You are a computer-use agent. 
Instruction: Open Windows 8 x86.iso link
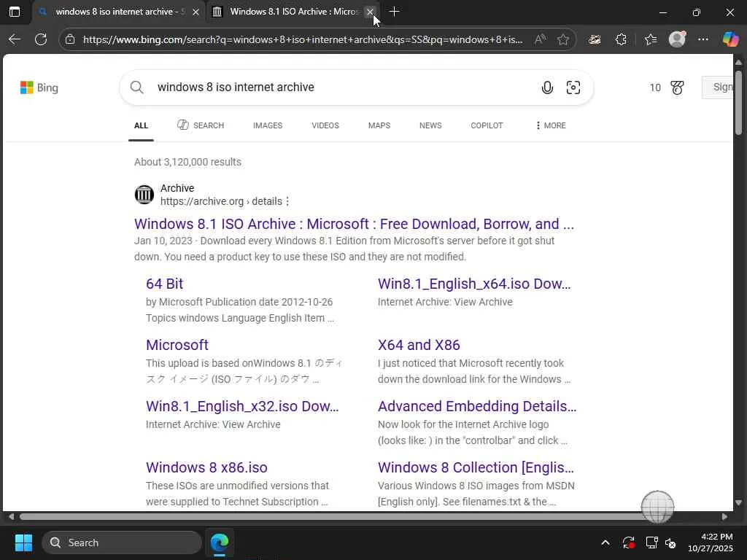coord(206,467)
